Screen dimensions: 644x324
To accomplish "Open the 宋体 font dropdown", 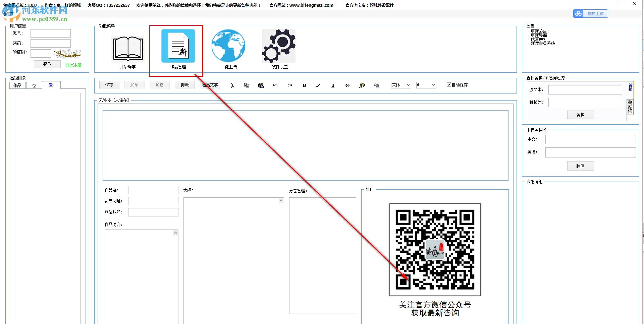I will tap(401, 85).
